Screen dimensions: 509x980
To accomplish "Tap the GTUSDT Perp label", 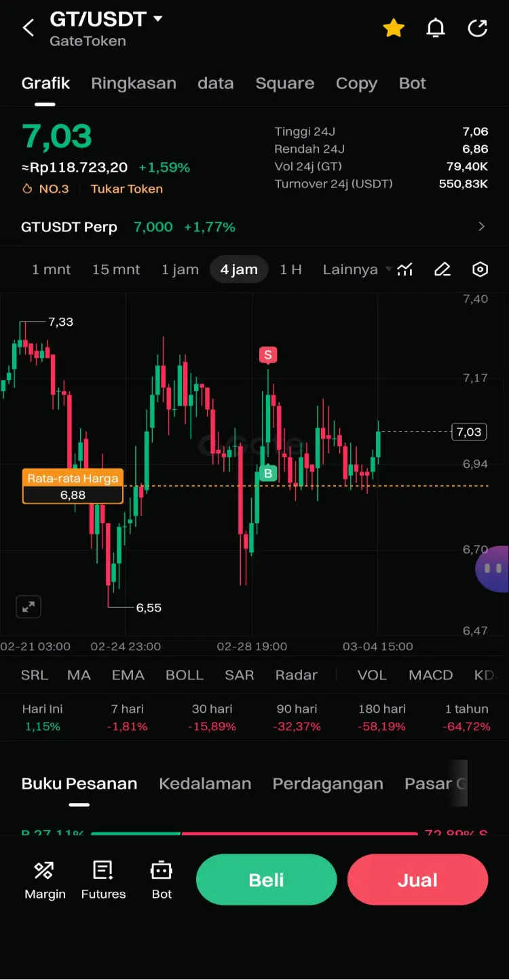I will (x=69, y=227).
